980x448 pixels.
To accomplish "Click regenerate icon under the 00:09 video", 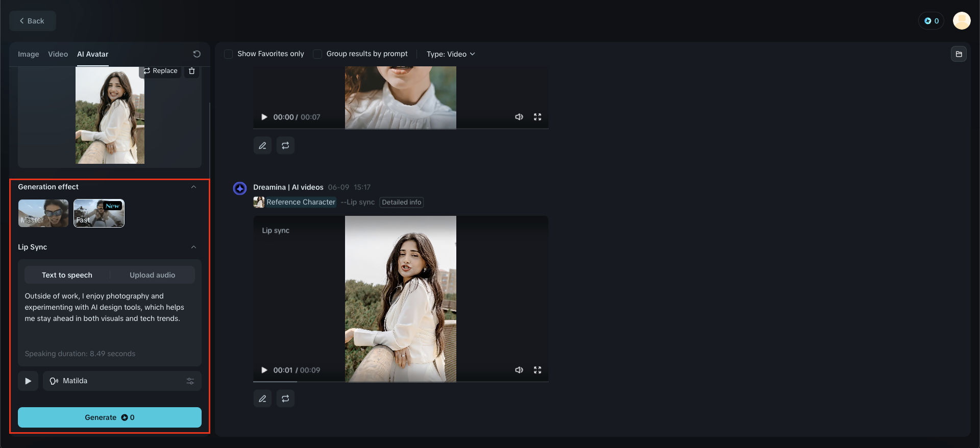I will pos(285,399).
